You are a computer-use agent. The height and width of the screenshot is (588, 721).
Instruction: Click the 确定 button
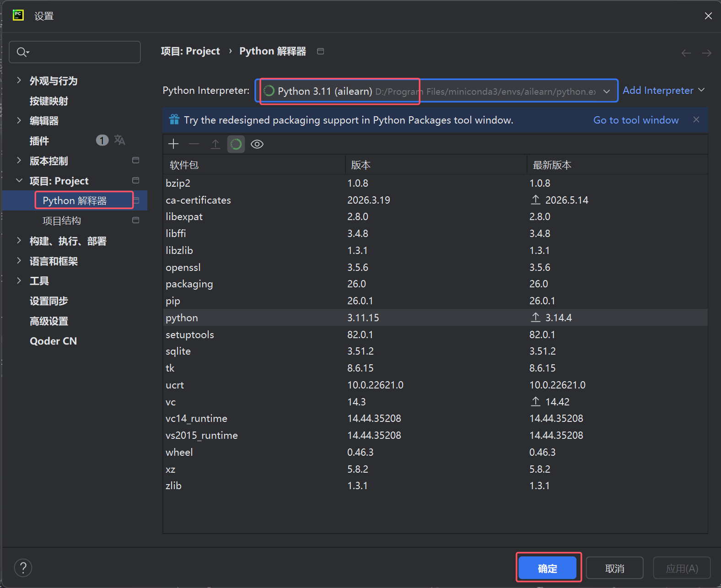click(x=548, y=568)
